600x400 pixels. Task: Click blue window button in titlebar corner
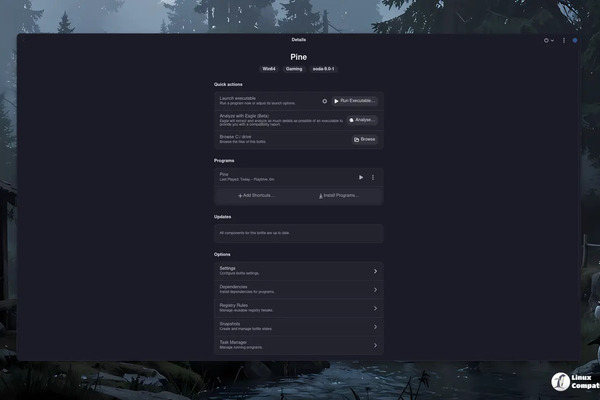(575, 40)
